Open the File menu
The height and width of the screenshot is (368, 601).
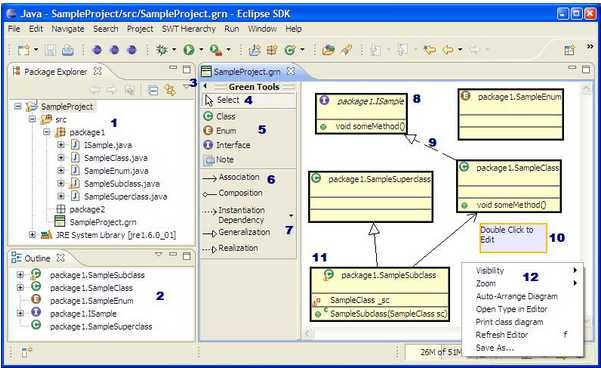[x=14, y=29]
